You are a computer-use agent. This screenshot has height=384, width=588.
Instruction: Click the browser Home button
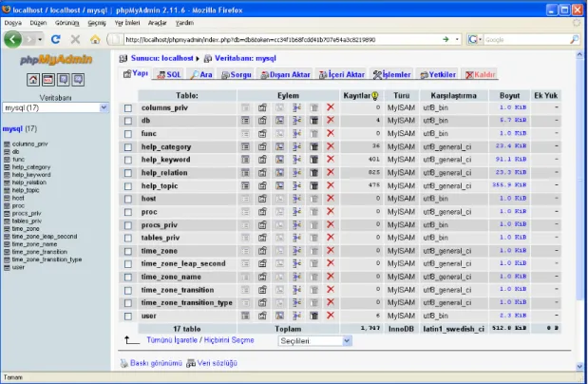95,39
